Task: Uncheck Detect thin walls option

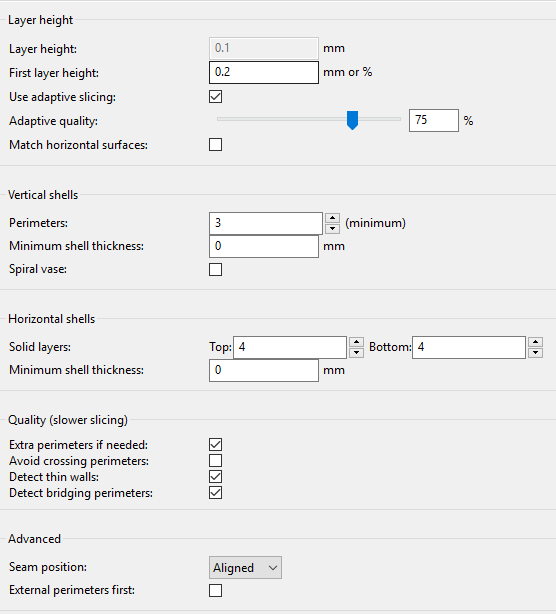Action: tap(215, 477)
